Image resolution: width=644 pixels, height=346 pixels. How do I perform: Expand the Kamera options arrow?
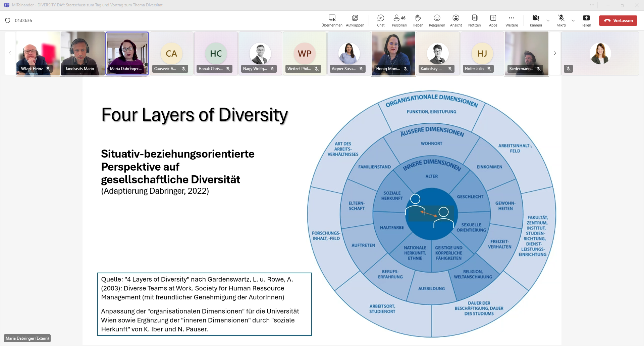548,21
